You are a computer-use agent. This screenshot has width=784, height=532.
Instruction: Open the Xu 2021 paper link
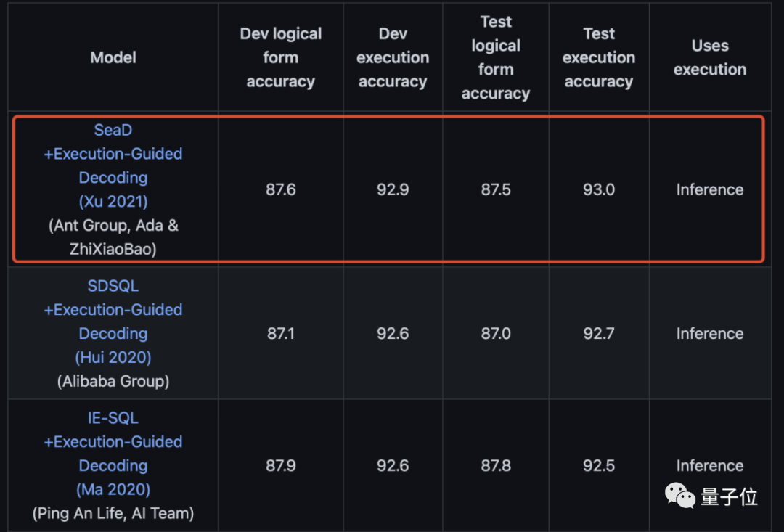click(113, 201)
